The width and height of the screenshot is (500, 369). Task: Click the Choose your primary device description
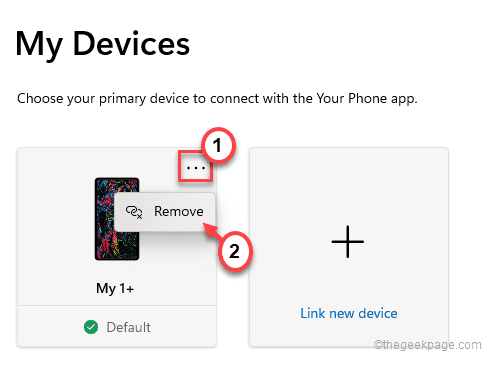pyautogui.click(x=217, y=99)
